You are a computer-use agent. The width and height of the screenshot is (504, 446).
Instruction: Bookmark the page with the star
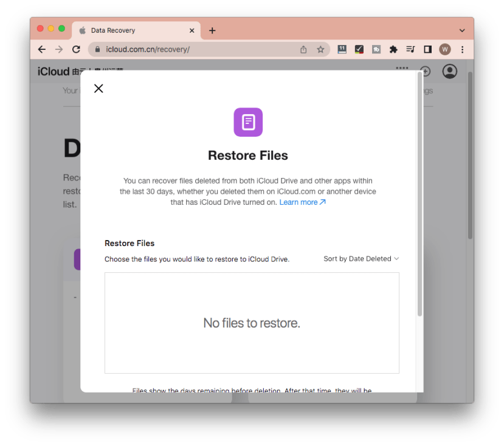321,49
